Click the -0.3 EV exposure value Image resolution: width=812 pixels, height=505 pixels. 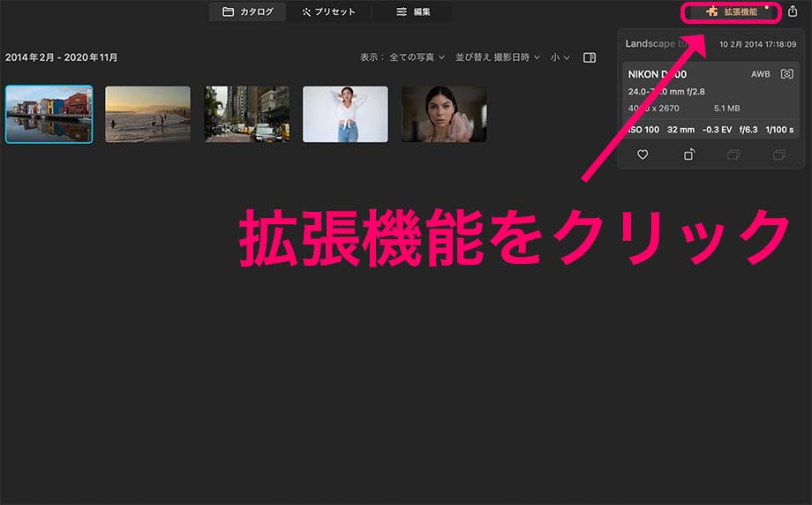click(x=718, y=130)
